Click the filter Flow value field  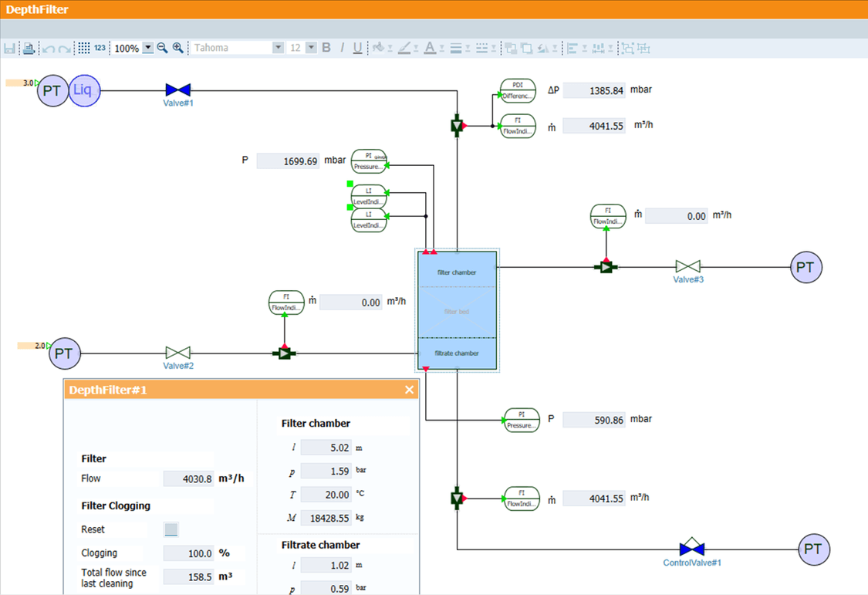188,478
